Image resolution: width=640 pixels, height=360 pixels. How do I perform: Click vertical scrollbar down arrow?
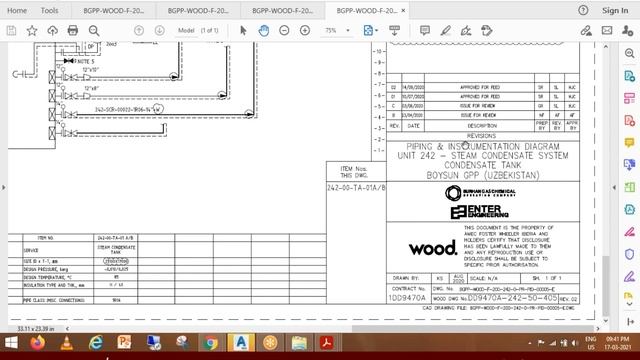(606, 321)
